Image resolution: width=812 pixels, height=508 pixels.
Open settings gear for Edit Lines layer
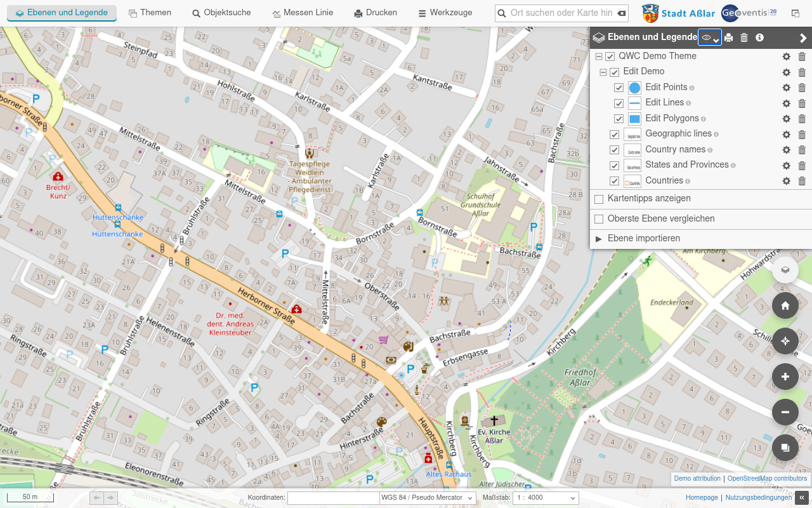tap(786, 103)
